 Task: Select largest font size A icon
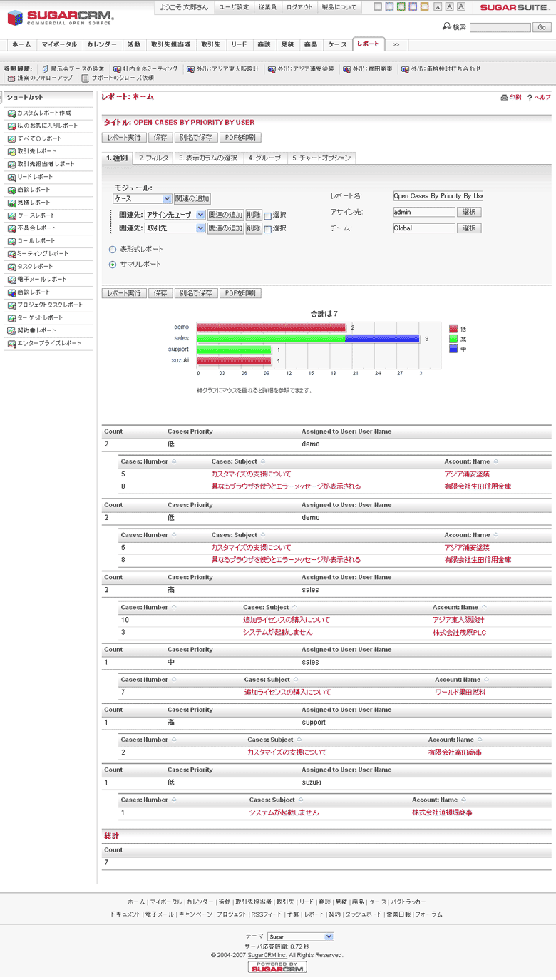click(x=461, y=6)
